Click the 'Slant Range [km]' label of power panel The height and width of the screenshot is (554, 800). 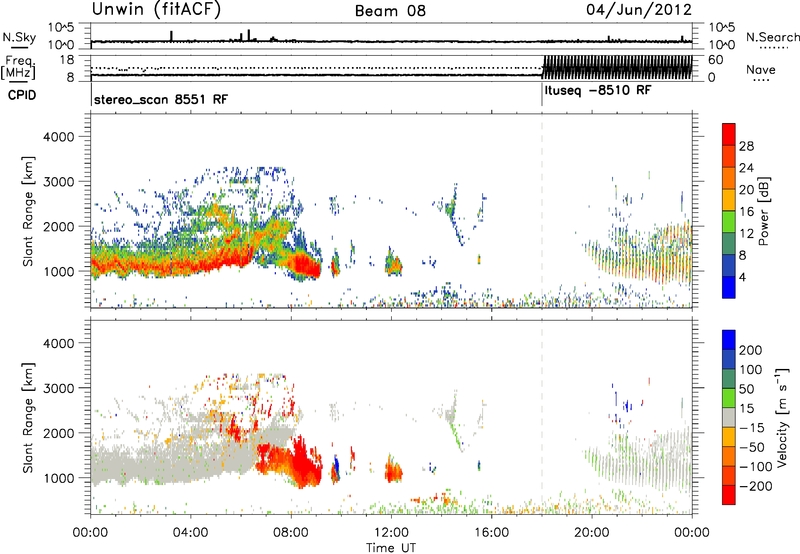pyautogui.click(x=28, y=211)
